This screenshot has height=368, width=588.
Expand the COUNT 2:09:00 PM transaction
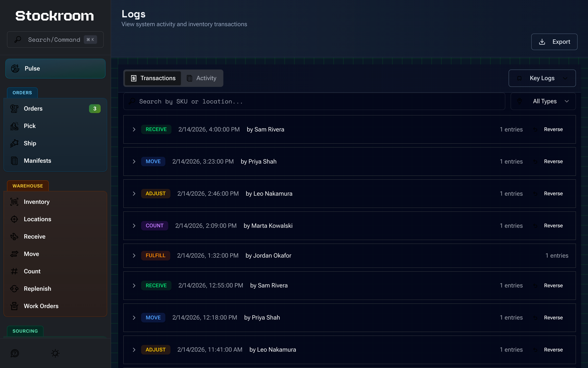coord(134,226)
